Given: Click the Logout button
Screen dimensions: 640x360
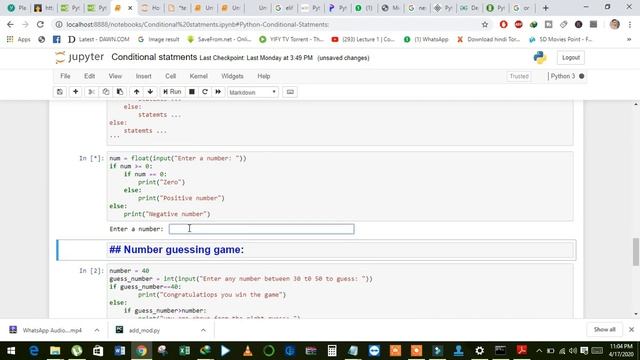Looking at the screenshot, I should [571, 58].
